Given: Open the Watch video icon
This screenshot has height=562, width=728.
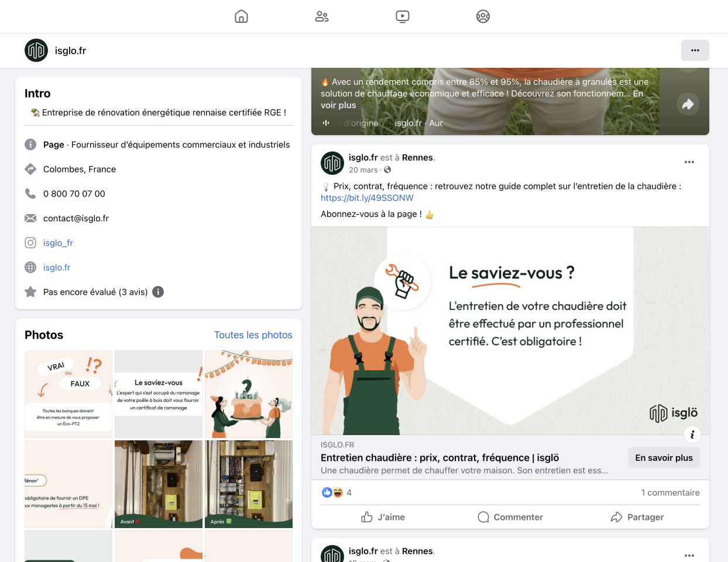Looking at the screenshot, I should (403, 16).
